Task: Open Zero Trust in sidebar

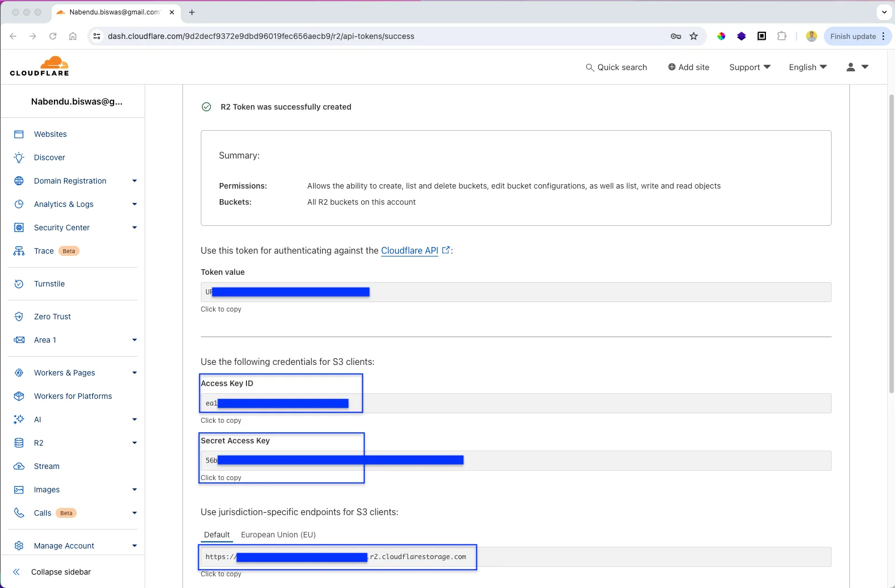Action: point(52,317)
